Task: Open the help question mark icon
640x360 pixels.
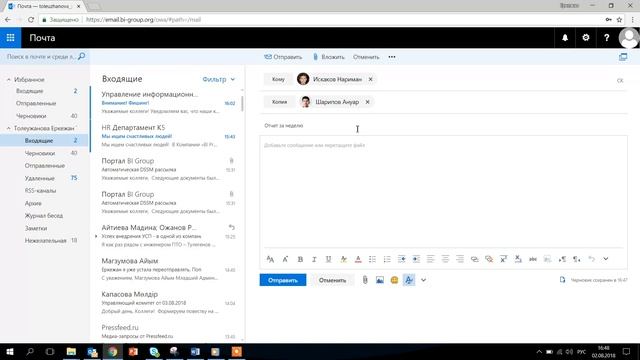Action: (607, 38)
